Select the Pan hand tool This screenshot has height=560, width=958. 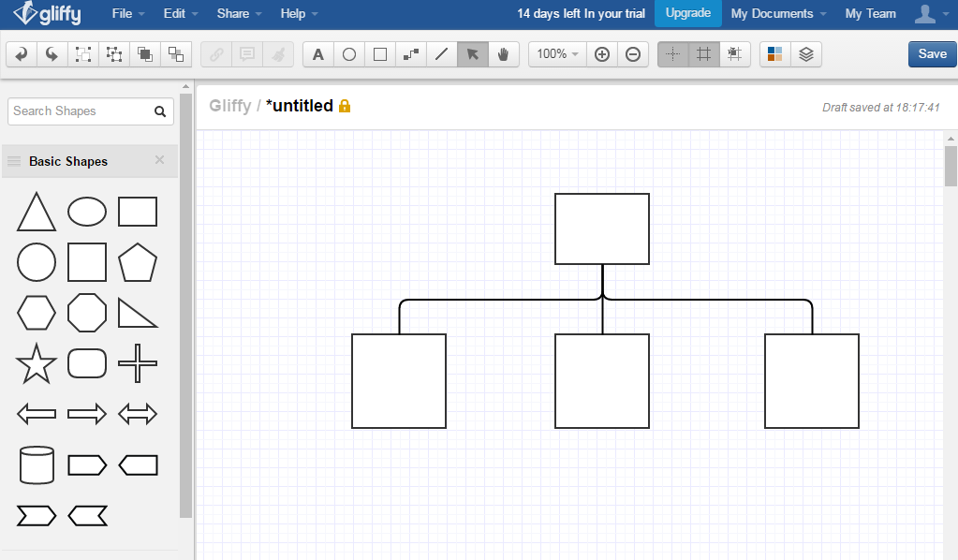(x=504, y=54)
